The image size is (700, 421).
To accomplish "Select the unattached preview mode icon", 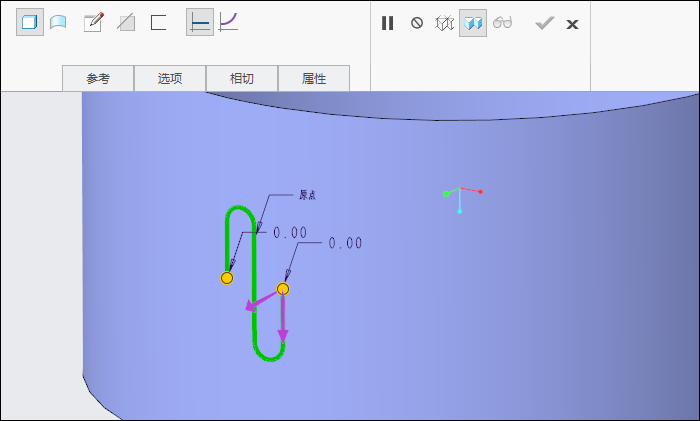I will tap(445, 23).
